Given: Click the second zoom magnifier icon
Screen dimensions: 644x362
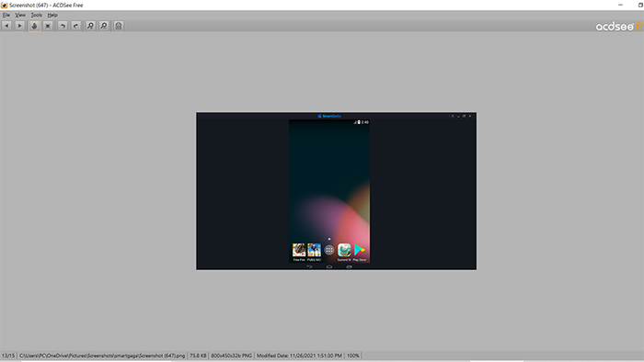Looking at the screenshot, I should 104,26.
